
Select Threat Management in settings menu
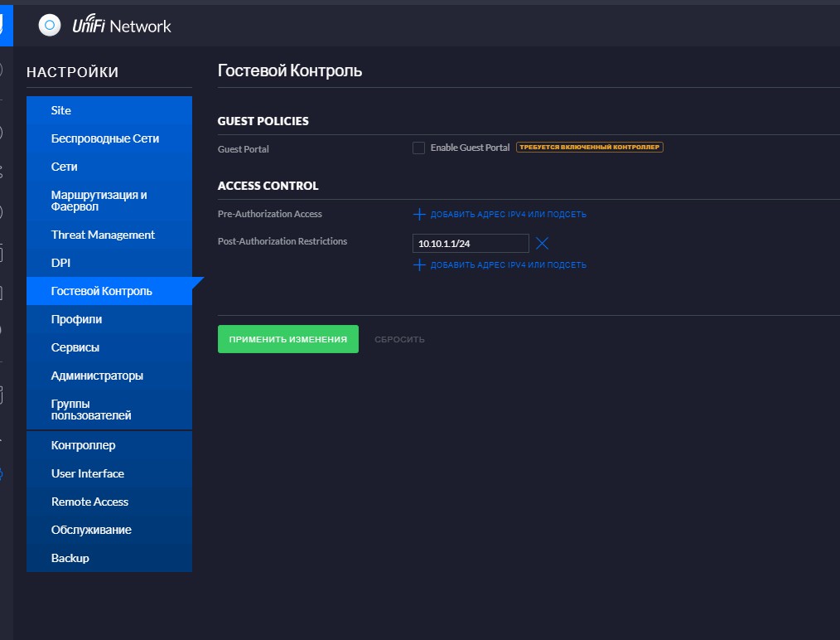click(103, 235)
